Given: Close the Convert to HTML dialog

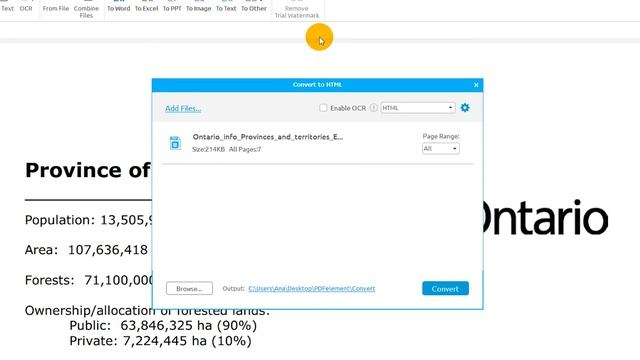Looking at the screenshot, I should (476, 85).
